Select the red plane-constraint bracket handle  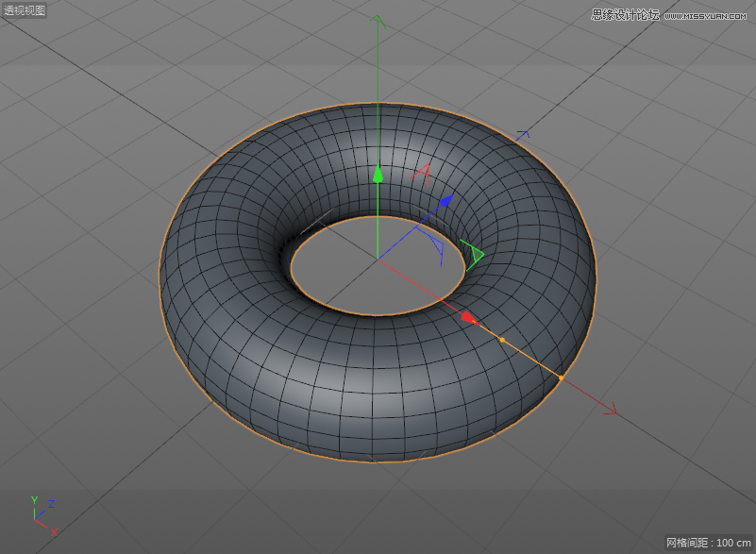(423, 171)
